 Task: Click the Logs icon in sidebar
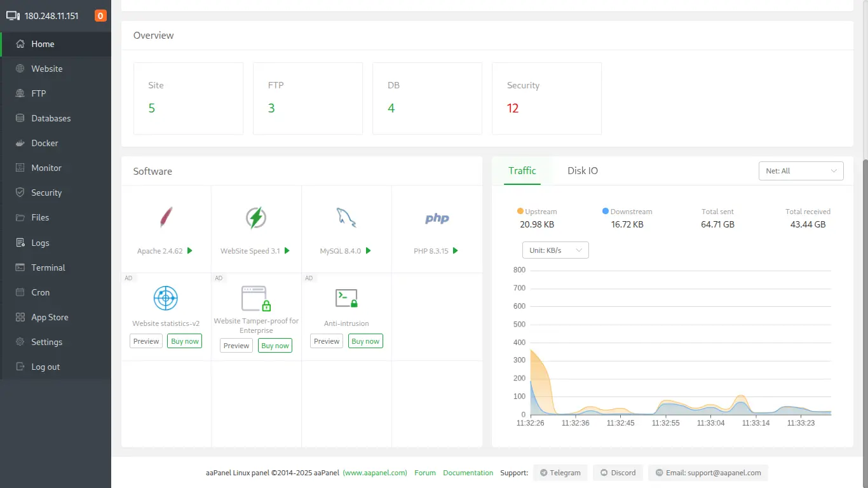[x=20, y=243]
